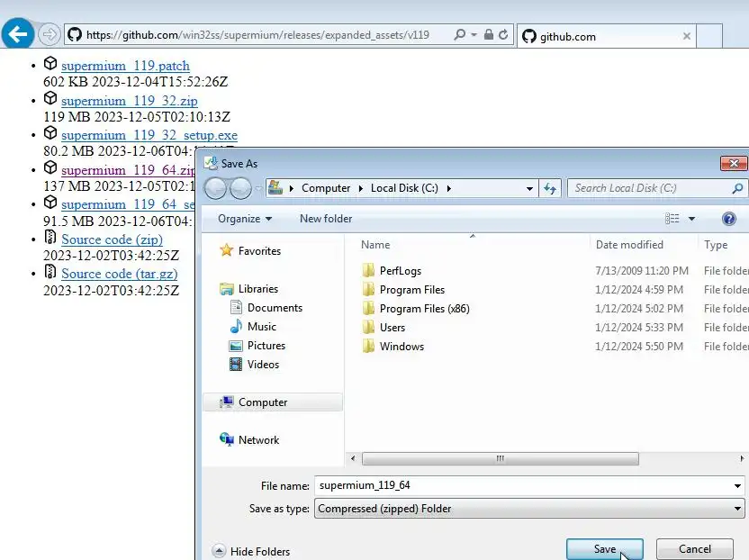Click the browser's greyed-out Forward arrow
The width and height of the screenshot is (749, 560).
pos(49,34)
